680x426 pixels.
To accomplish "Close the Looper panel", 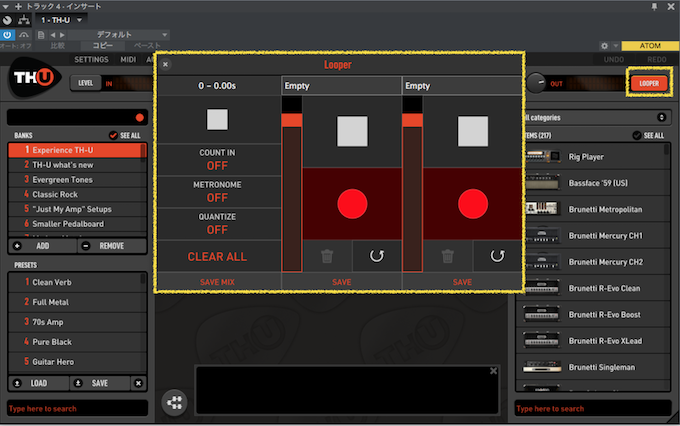I will 165,64.
